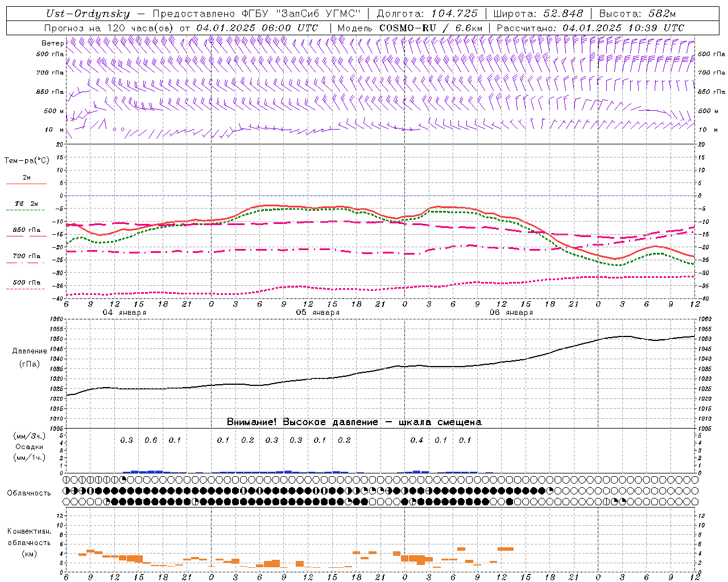
Task: Click the 'Ветер' wind panel label
Action: [52, 43]
